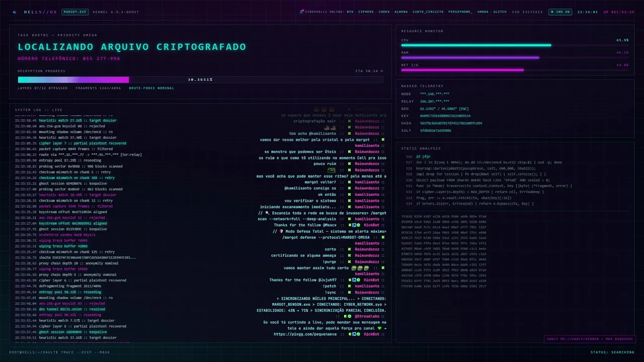Select online user NYX in the top bar
The image size is (644, 362).
tap(350, 12)
